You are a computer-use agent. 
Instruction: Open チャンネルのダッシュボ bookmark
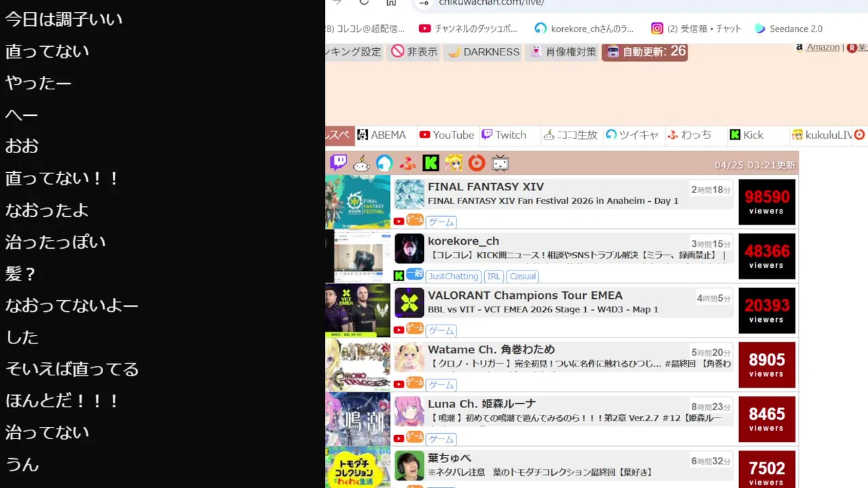(468, 28)
